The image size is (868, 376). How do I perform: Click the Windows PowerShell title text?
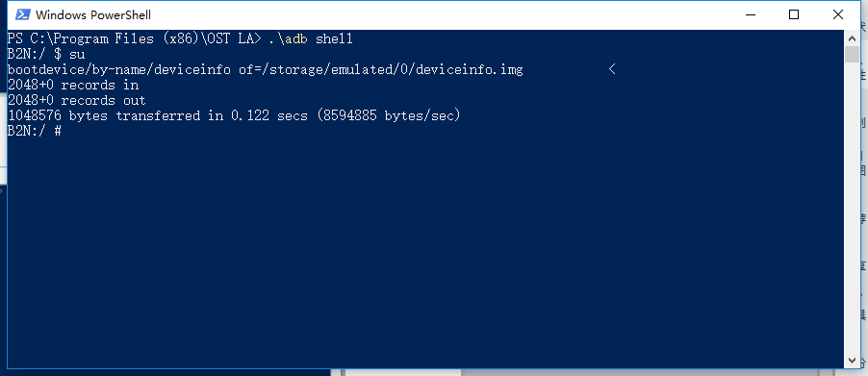[93, 15]
